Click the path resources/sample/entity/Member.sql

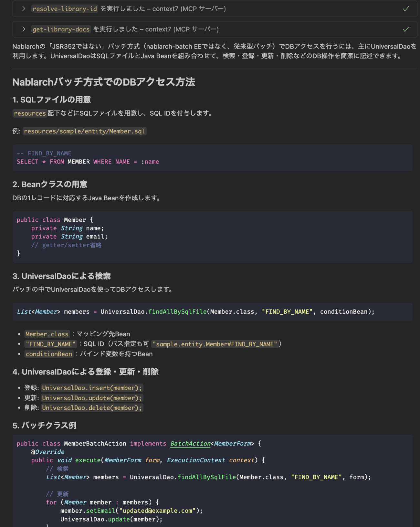pyautogui.click(x=84, y=131)
